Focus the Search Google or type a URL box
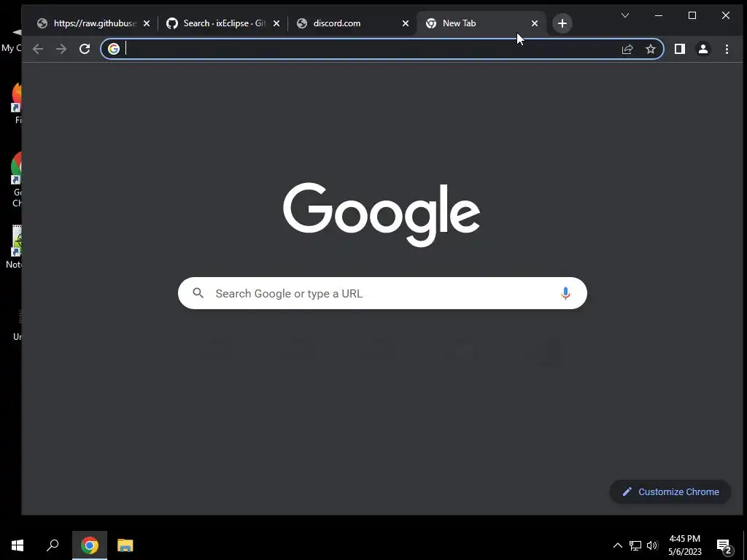This screenshot has width=747, height=560. point(382,293)
